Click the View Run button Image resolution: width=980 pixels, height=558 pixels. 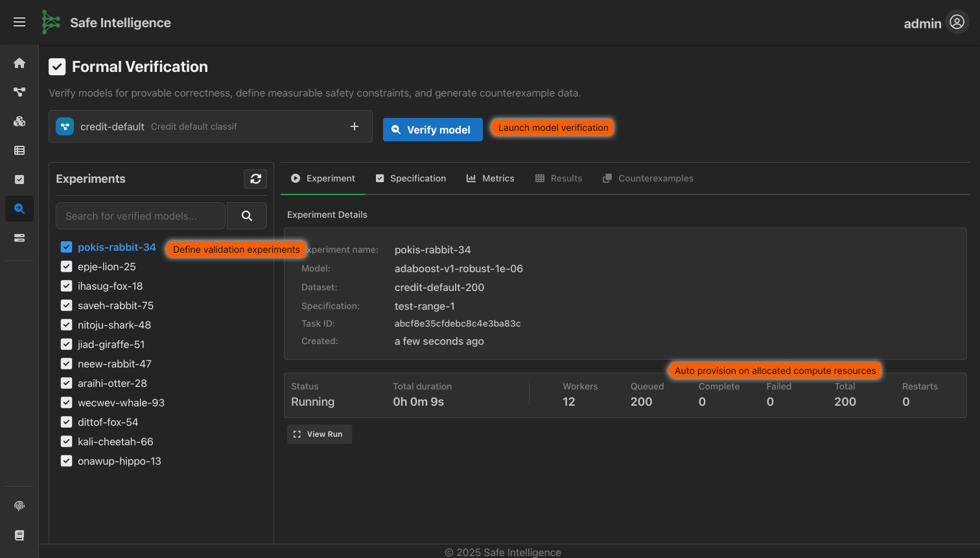(319, 434)
